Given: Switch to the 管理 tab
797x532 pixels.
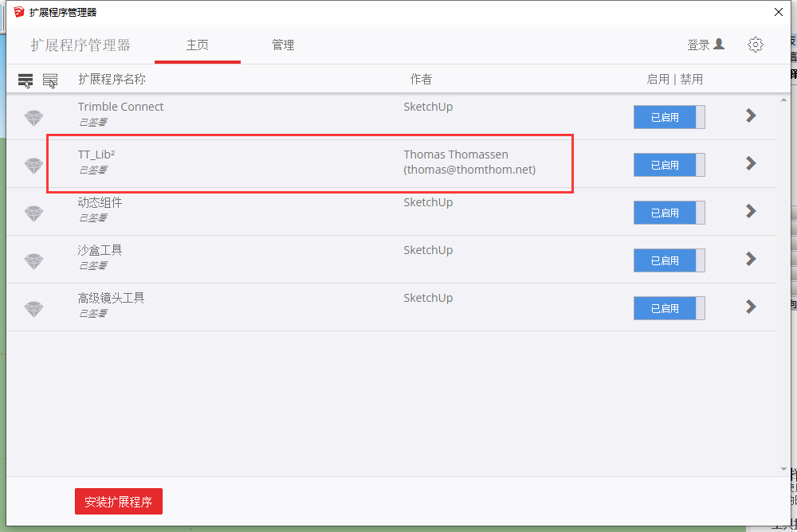Looking at the screenshot, I should coord(283,45).
